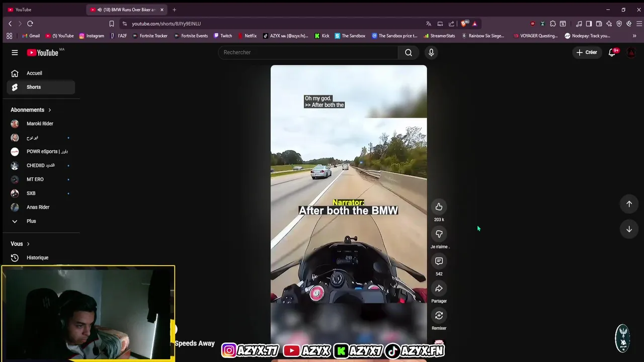This screenshot has width=644, height=362.
Task: Reload the page in browser toolbar
Action: (x=30, y=24)
